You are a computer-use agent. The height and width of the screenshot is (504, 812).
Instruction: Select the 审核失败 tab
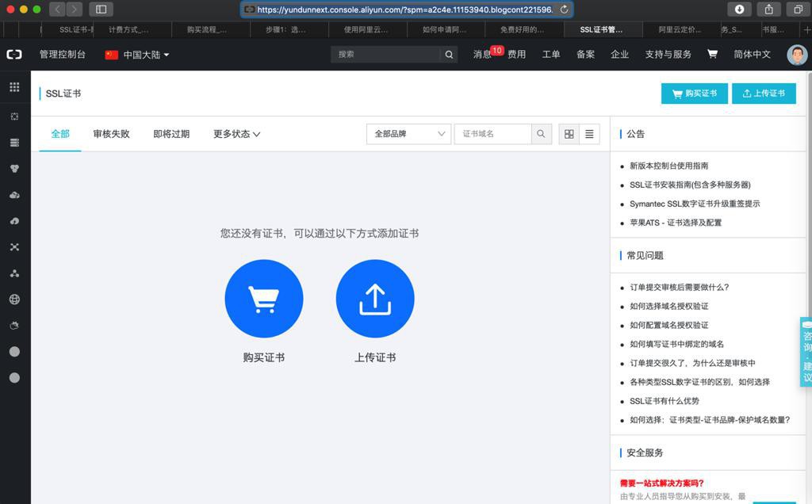click(x=111, y=134)
